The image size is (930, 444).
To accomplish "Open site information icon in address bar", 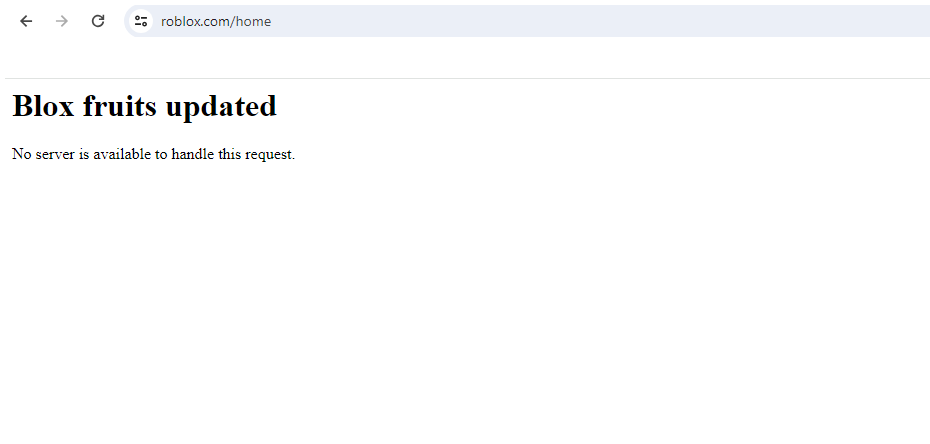I will (141, 21).
